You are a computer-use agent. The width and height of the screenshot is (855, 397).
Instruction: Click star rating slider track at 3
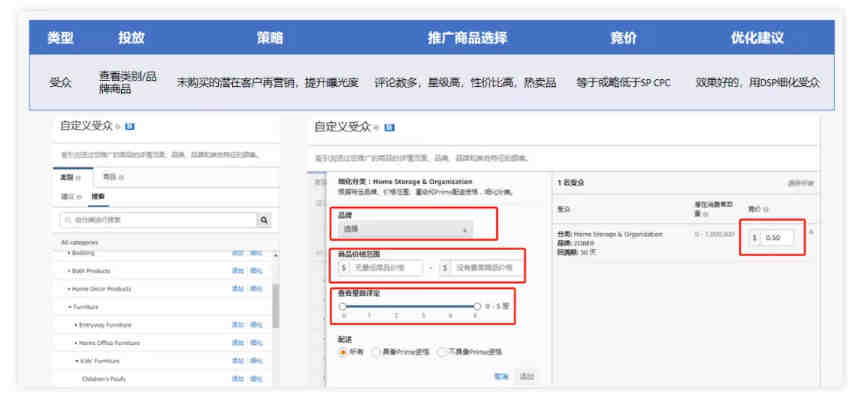(x=423, y=306)
